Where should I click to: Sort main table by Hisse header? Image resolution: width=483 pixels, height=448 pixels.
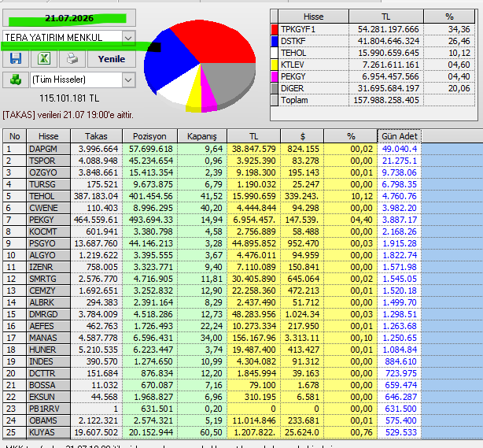tap(48, 136)
